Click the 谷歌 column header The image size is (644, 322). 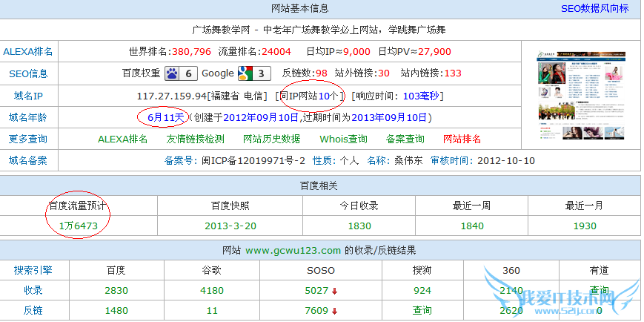pyautogui.click(x=212, y=270)
